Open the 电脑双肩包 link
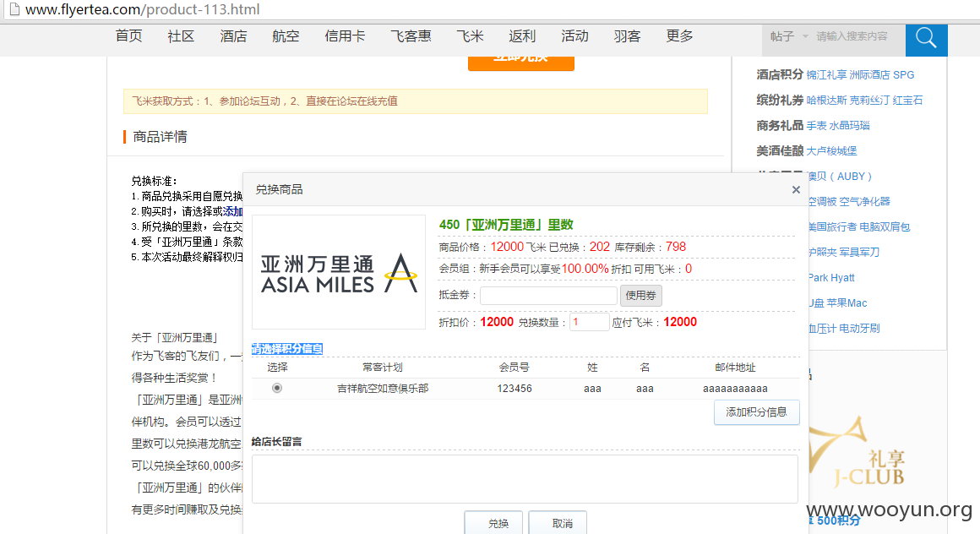Image resolution: width=980 pixels, height=534 pixels. point(886,227)
